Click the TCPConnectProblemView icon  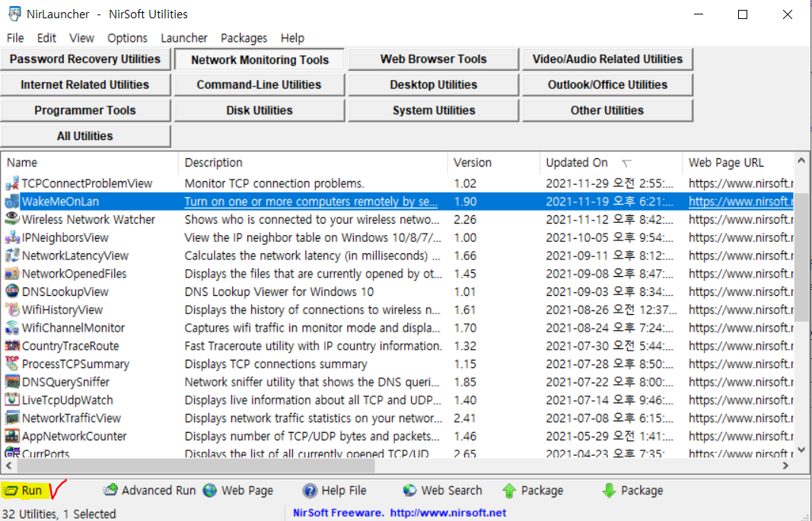(12, 183)
